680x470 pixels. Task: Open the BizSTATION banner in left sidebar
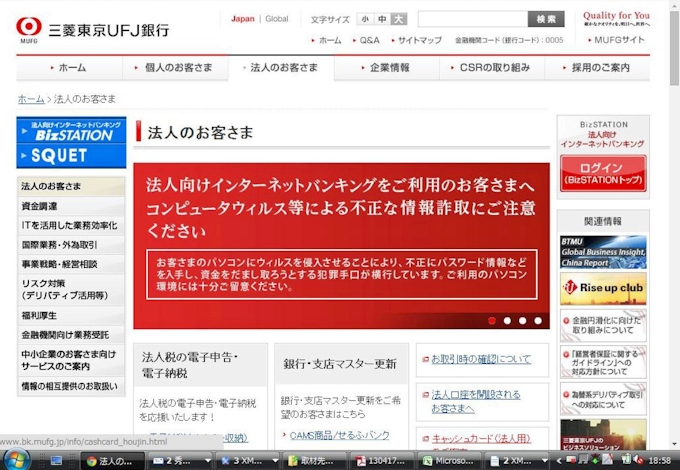pos(70,131)
